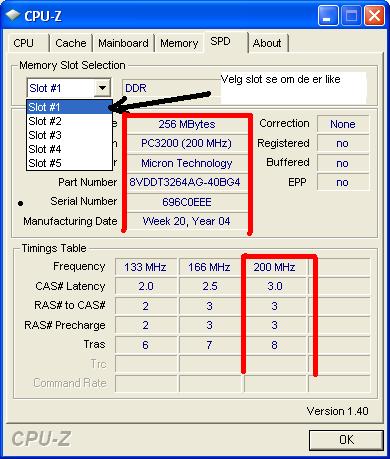Image resolution: width=390 pixels, height=459 pixels.
Task: Switch to the CPU tab
Action: click(24, 43)
